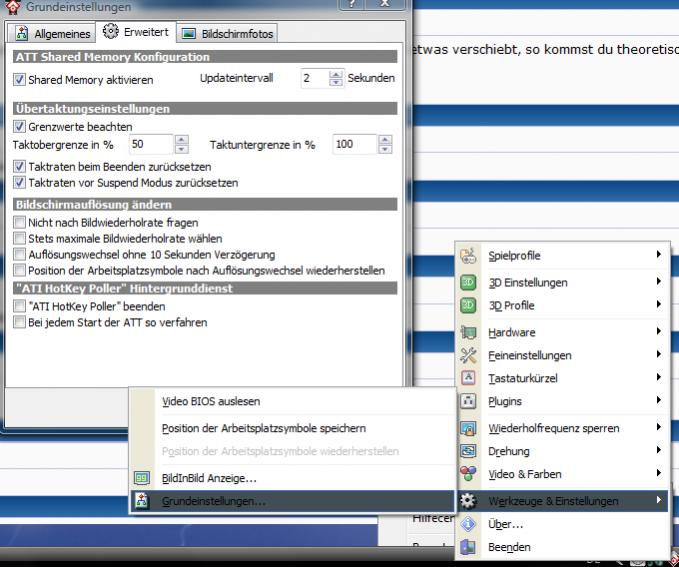Increase Taktobergrenze with up arrow

(x=181, y=140)
